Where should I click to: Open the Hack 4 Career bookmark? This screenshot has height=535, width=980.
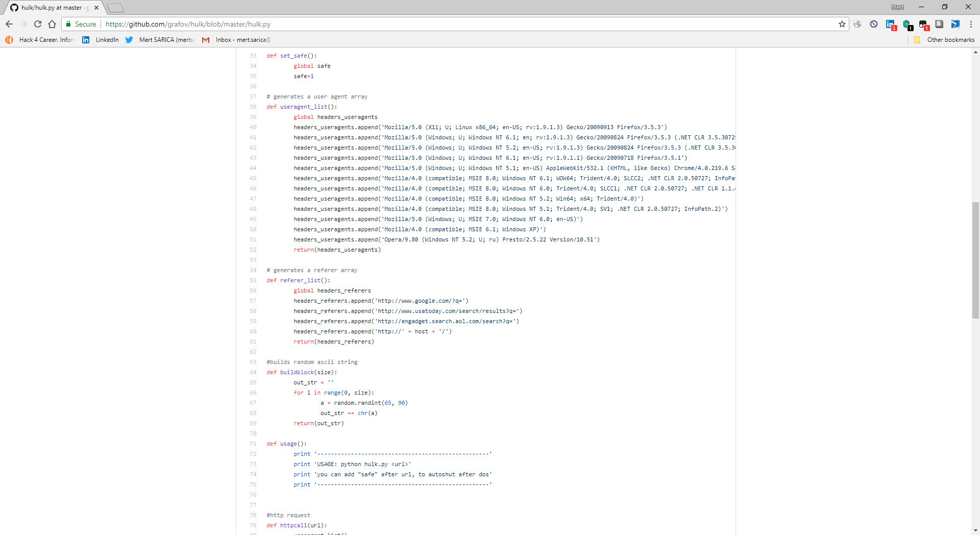pyautogui.click(x=40, y=40)
